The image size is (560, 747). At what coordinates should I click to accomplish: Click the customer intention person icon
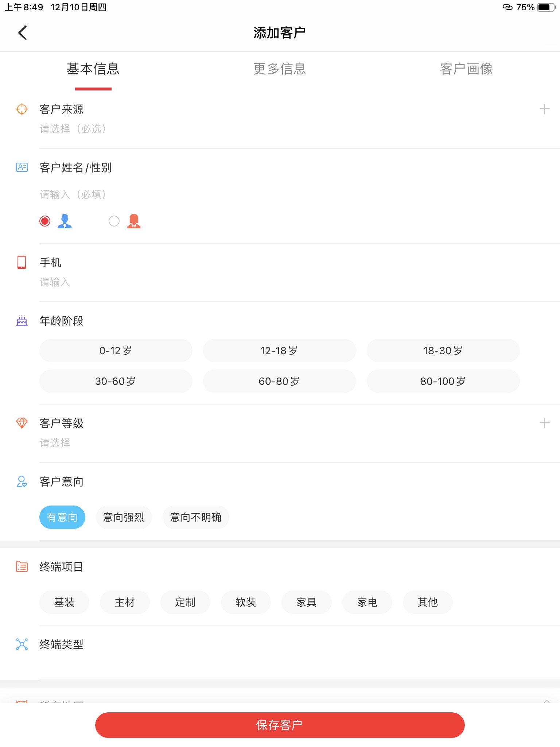pos(22,481)
